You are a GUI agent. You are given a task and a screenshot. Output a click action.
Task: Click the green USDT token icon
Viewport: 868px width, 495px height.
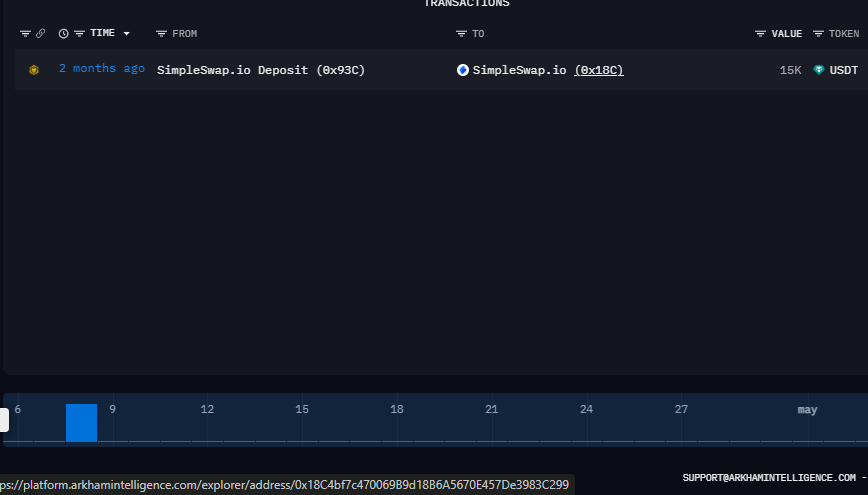coord(819,70)
